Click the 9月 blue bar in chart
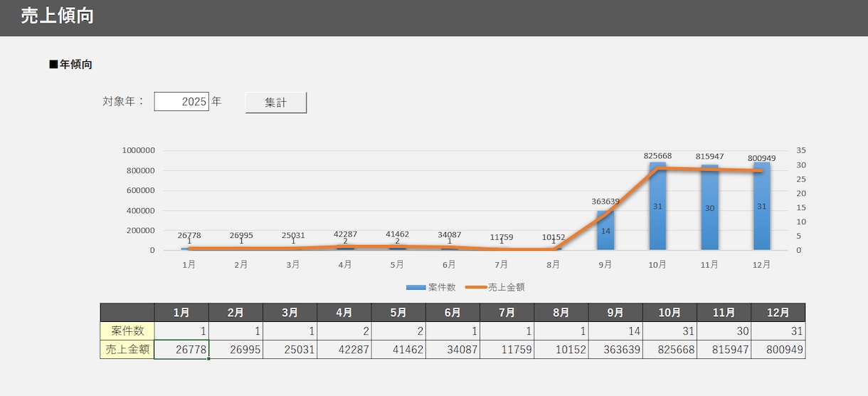The height and width of the screenshot is (396, 868). click(x=605, y=230)
